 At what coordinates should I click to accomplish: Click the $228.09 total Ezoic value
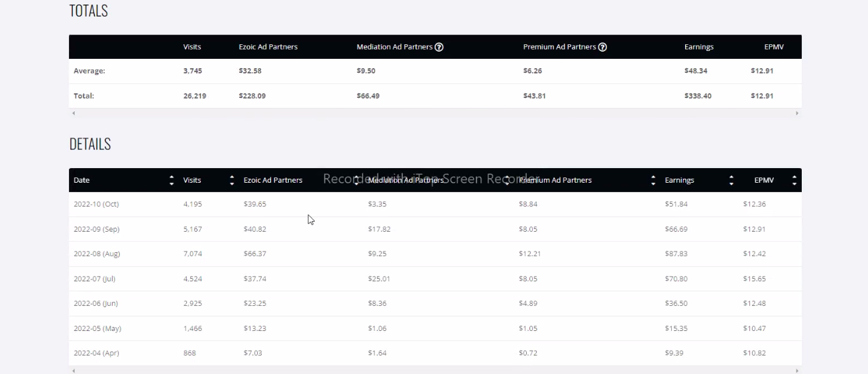click(252, 96)
